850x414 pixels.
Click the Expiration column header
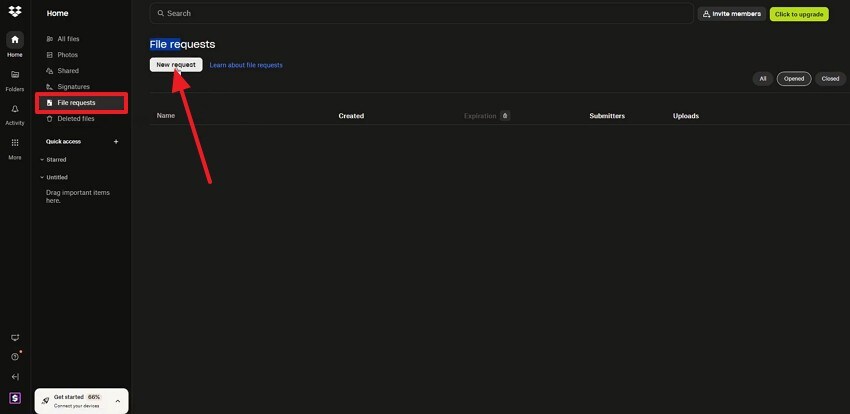click(480, 116)
